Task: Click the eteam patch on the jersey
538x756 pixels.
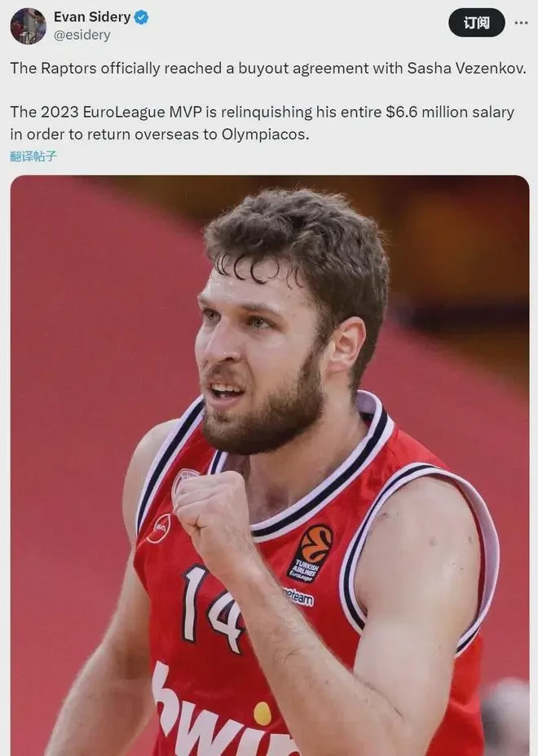Action: click(x=299, y=597)
